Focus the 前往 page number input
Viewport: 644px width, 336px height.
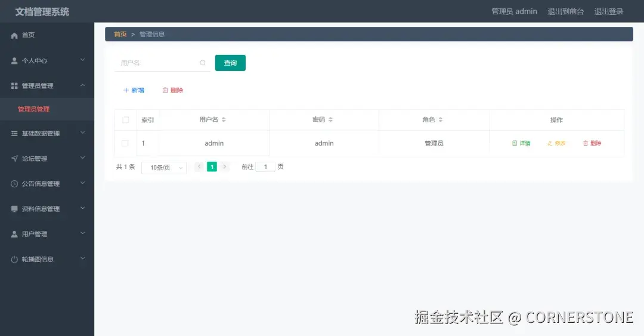(265, 167)
